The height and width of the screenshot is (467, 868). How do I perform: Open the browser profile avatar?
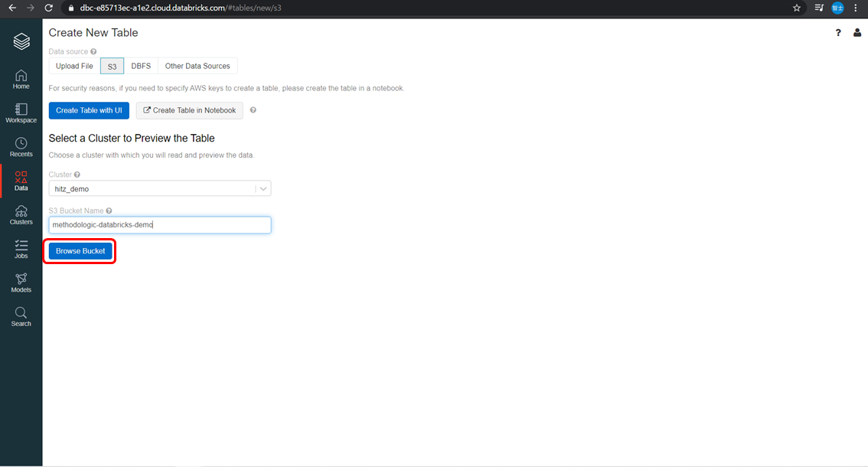837,8
